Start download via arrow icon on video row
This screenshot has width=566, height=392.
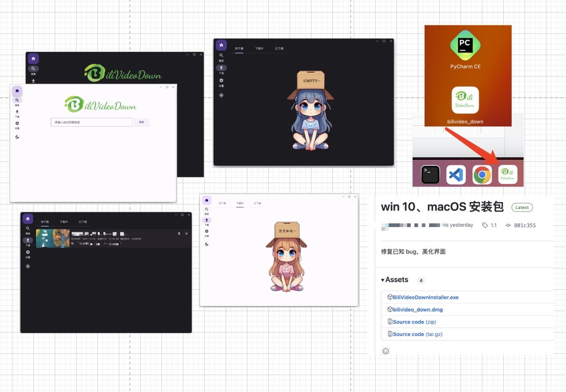coord(179,233)
